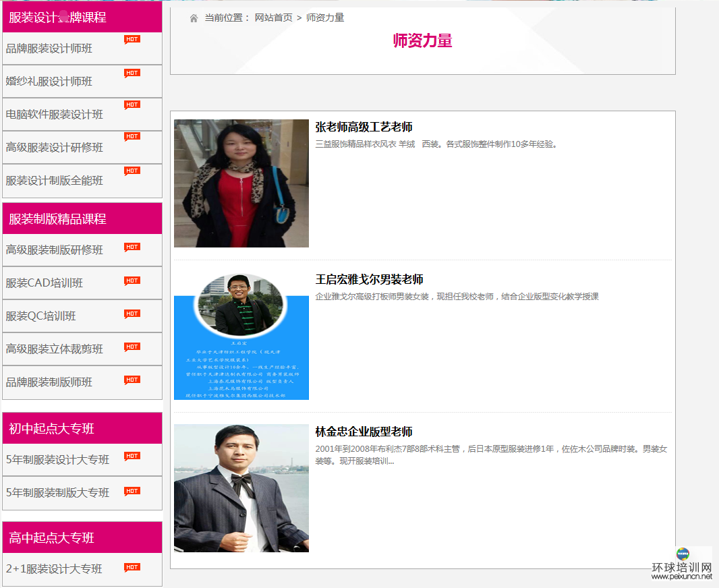This screenshot has height=588, width=719.
Task: Open 品牌服装设计师班 course link
Action: tap(49, 49)
